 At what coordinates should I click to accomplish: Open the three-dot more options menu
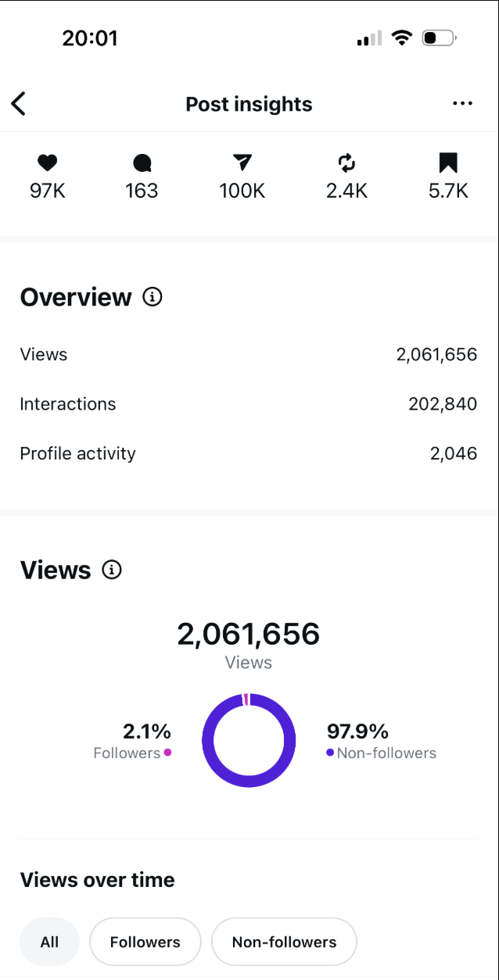tap(462, 104)
